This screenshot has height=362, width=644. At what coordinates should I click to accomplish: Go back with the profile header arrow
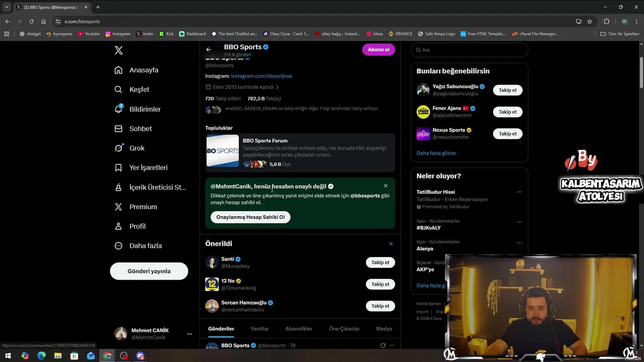[x=209, y=50]
